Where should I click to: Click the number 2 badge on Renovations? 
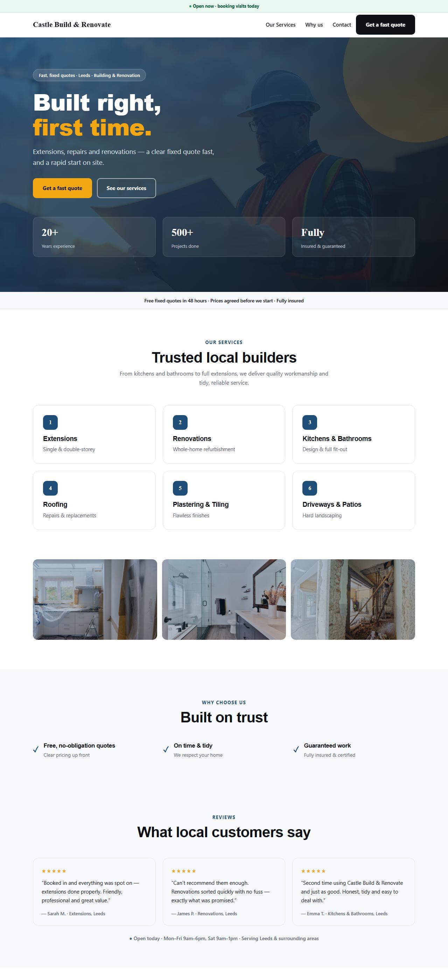(180, 422)
